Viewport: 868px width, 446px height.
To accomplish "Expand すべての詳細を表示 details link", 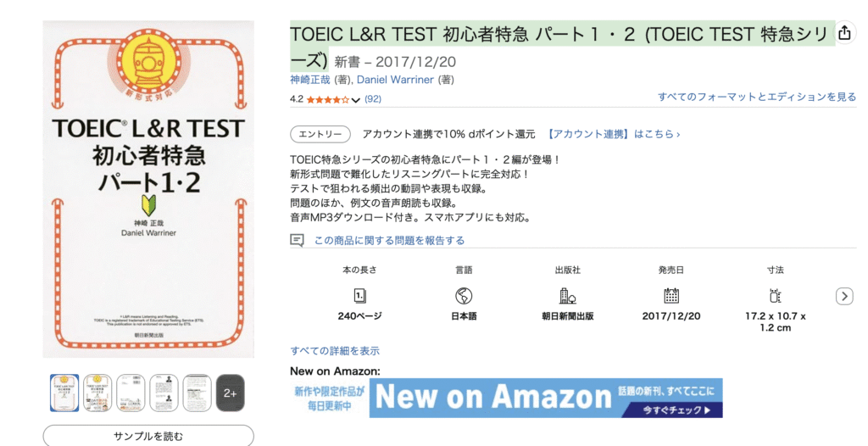I will coord(335,350).
